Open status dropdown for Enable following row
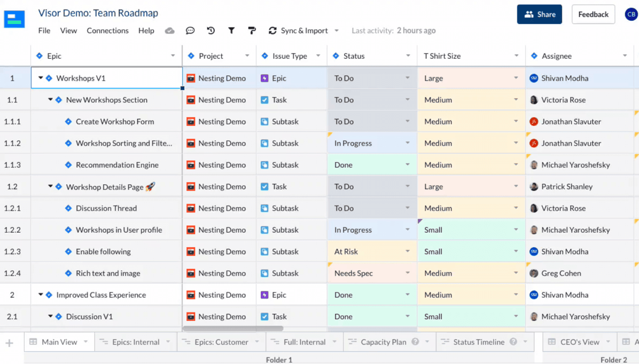Image resolution: width=639 pixels, height=364 pixels. 407,251
